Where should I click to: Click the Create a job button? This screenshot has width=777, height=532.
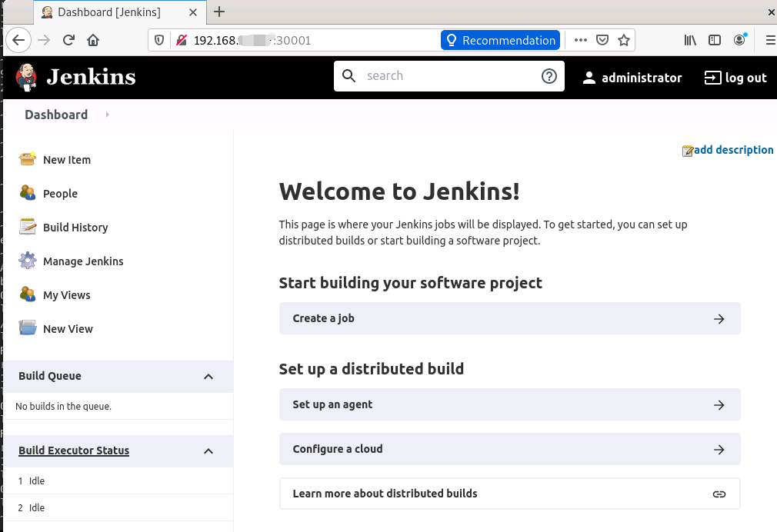click(509, 318)
